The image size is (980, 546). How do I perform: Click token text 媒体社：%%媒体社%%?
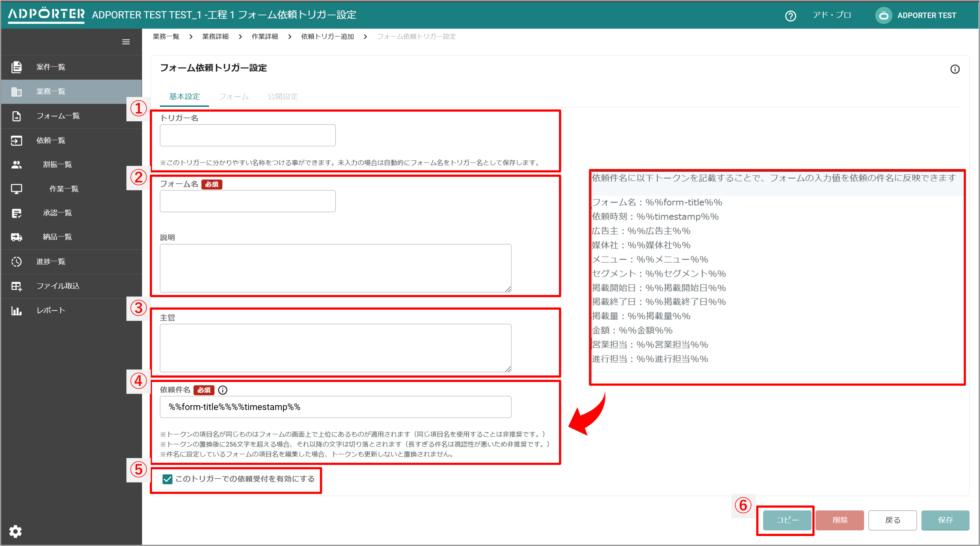[641, 245]
